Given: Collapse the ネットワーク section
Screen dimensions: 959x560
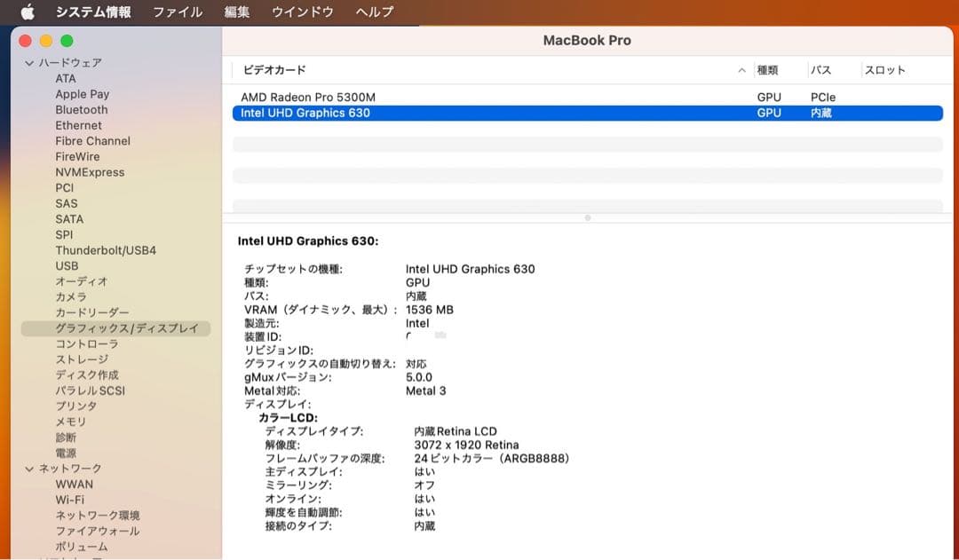Looking at the screenshot, I should point(30,469).
